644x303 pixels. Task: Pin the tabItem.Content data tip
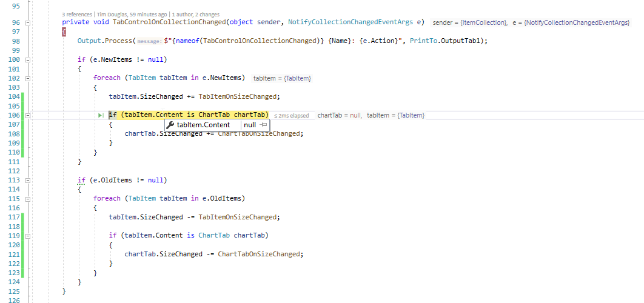(264, 125)
